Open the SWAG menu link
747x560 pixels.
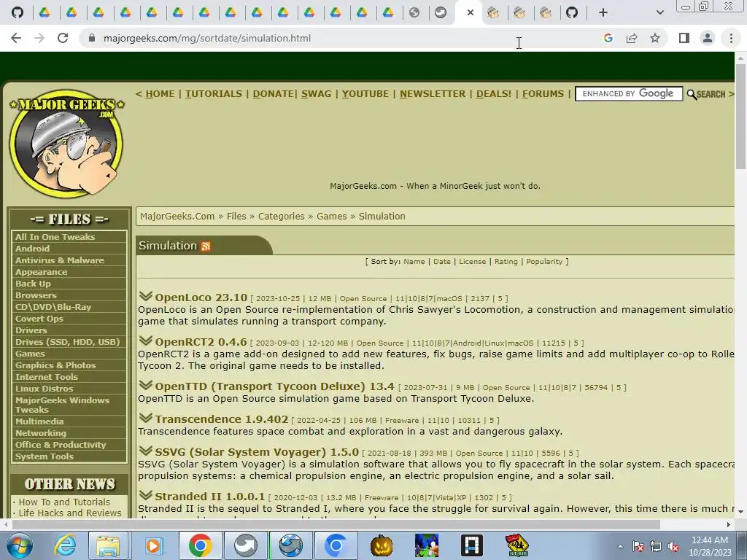click(316, 94)
